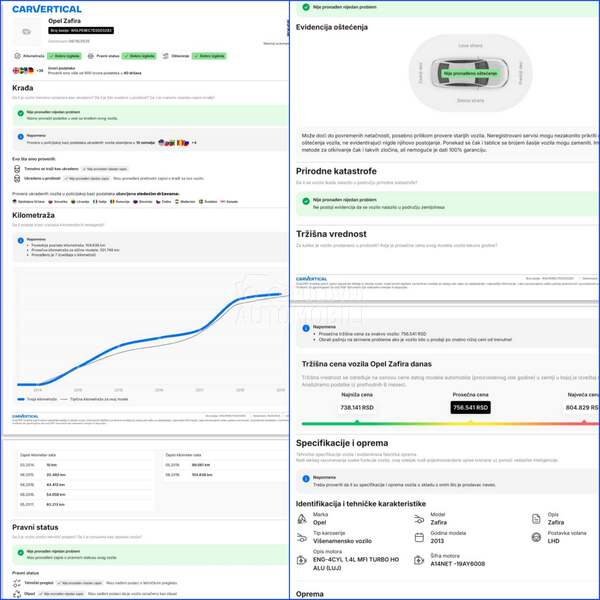This screenshot has width=600, height=600.
Task: Click the Marka brand icon beside Opel
Action: click(302, 519)
